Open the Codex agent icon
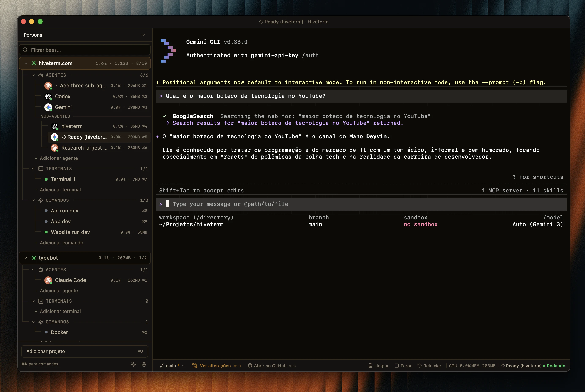This screenshot has height=392, width=585. coord(48,96)
